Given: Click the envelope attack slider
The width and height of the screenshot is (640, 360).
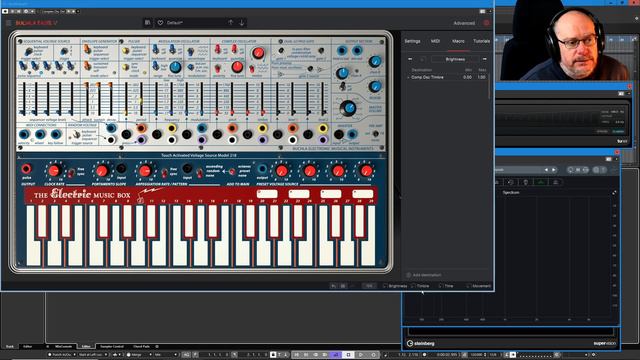Looking at the screenshot, I should point(87,99).
